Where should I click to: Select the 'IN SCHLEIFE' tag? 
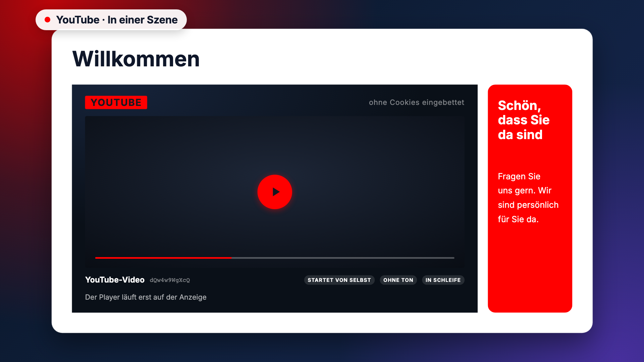pos(443,280)
